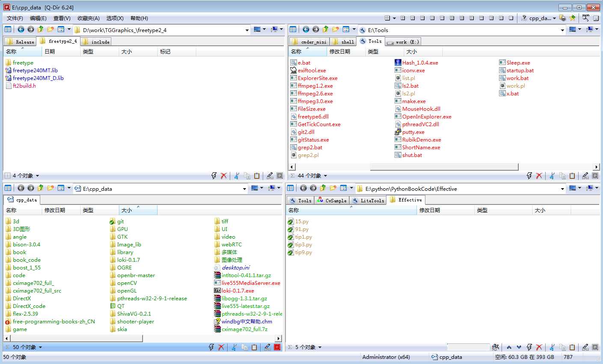
Task: Switch to the LiteTools tab
Action: pyautogui.click(x=368, y=201)
